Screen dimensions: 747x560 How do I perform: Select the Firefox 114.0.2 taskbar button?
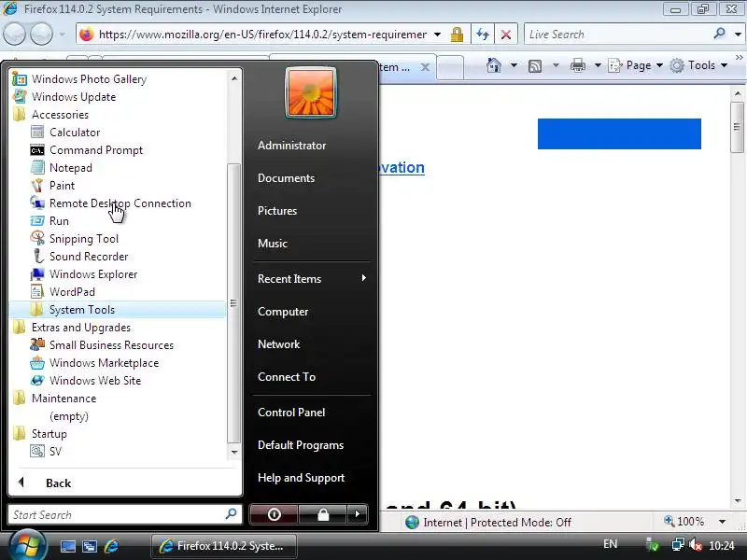(224, 546)
